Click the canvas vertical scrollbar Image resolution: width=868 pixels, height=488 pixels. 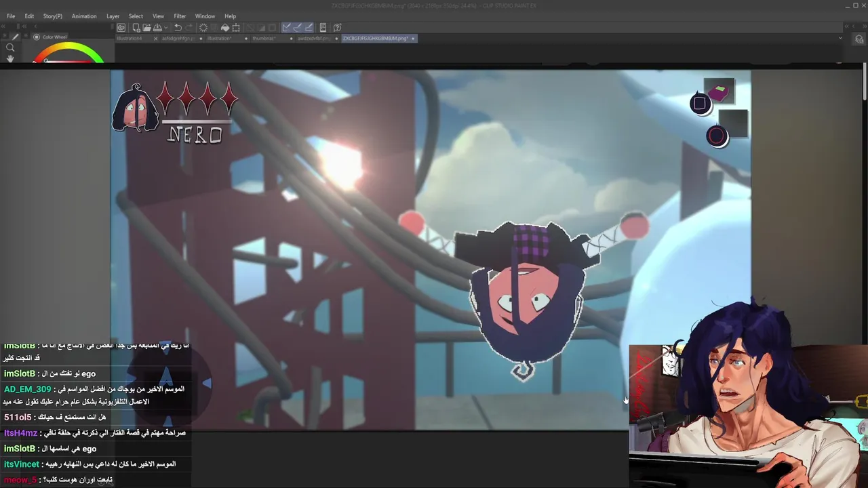coord(865,83)
